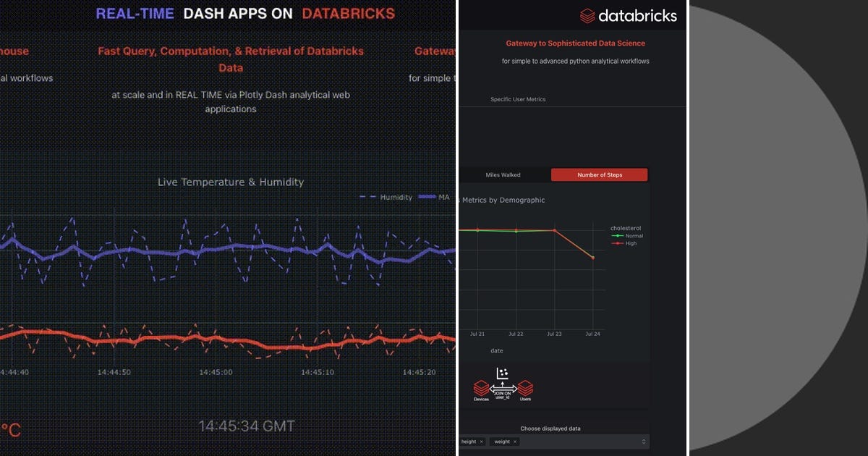Image resolution: width=868 pixels, height=456 pixels.
Task: Toggle visibility of the High cholesterol line
Action: point(626,243)
